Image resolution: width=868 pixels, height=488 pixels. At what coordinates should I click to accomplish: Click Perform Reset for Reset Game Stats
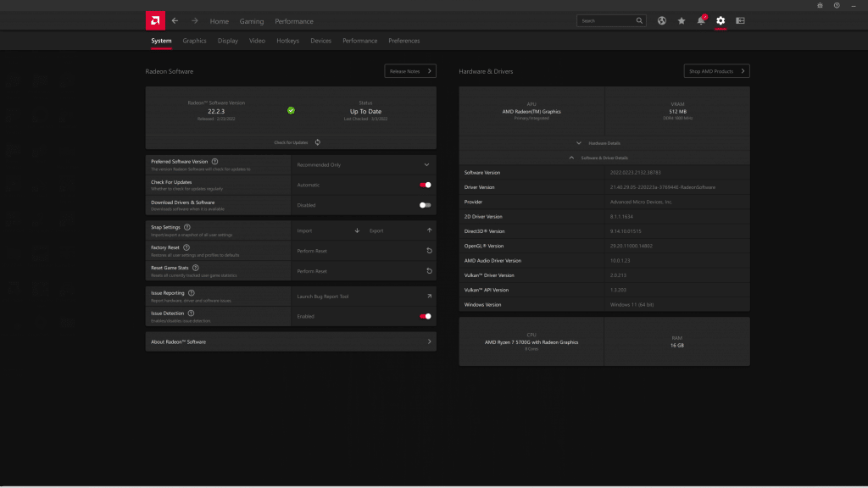coord(312,271)
